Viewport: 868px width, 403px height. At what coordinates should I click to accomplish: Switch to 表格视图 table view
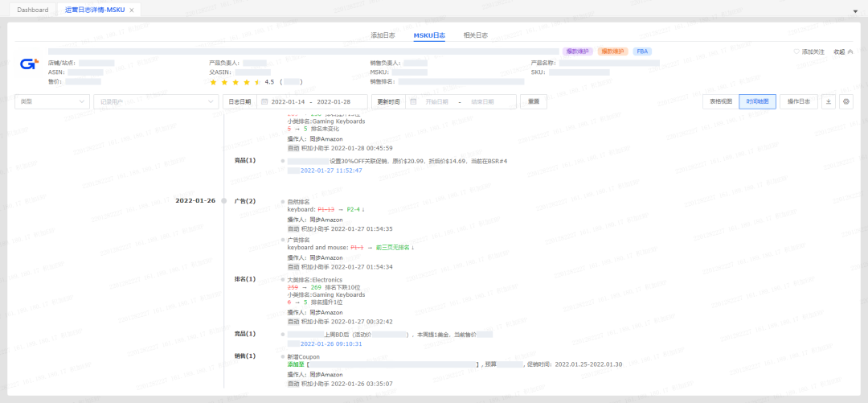tap(720, 101)
